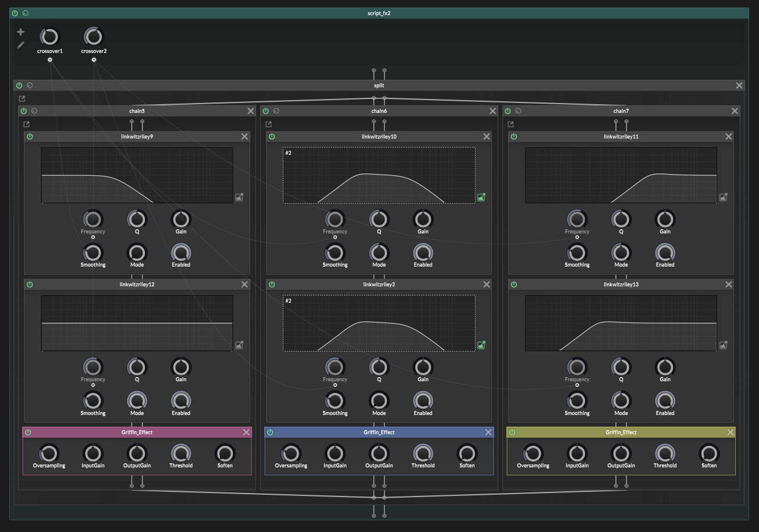Click split node circular arrow icon
Screen dimensions: 759x532
(30, 86)
